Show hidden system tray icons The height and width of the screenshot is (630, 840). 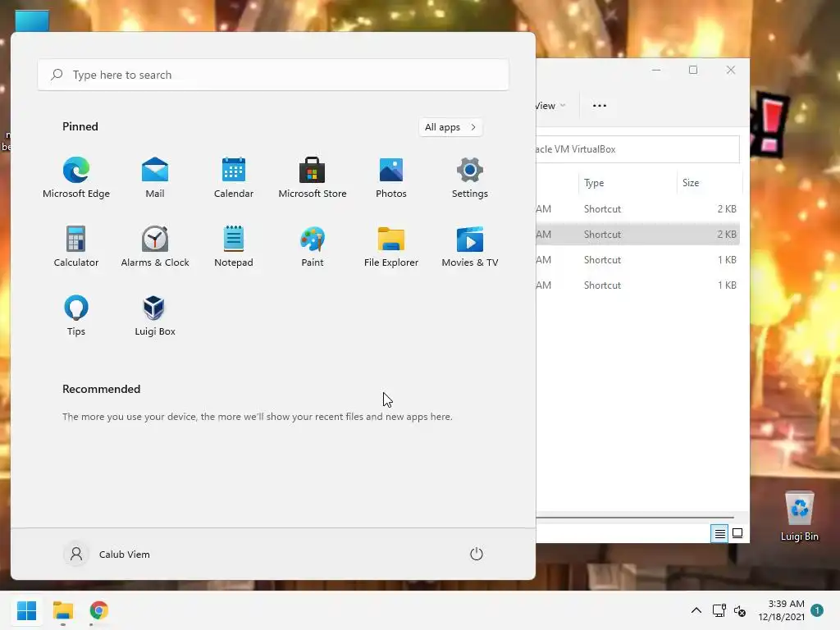(696, 610)
